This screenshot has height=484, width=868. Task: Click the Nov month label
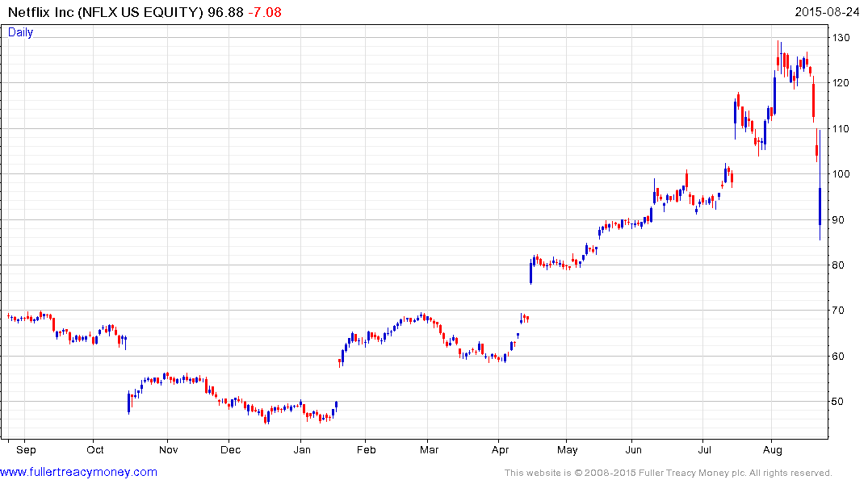click(x=168, y=449)
